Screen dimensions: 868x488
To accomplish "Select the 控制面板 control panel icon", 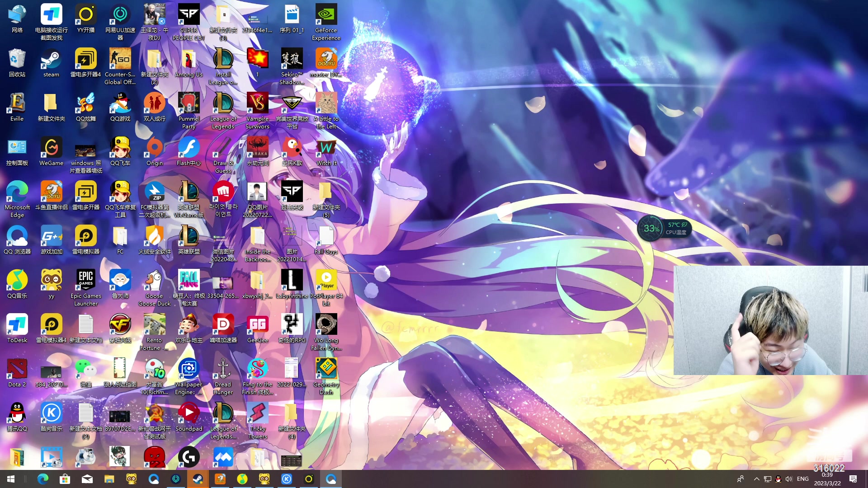I will pos(17,152).
